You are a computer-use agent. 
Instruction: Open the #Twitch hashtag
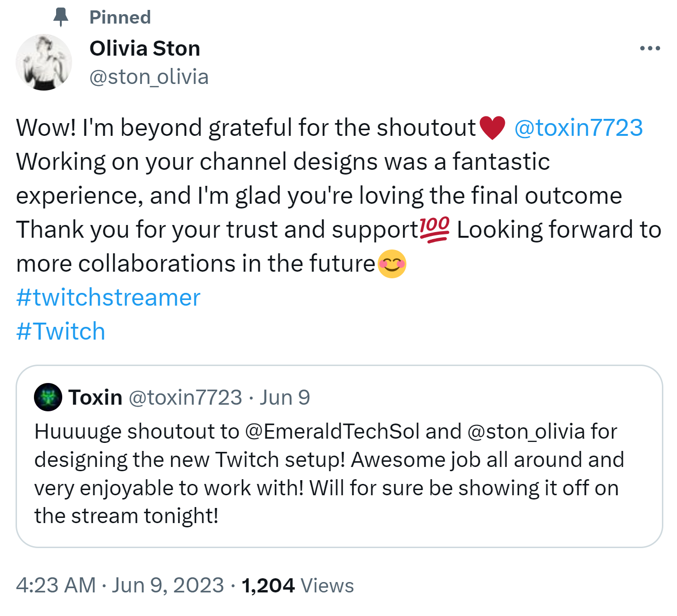tap(60, 331)
